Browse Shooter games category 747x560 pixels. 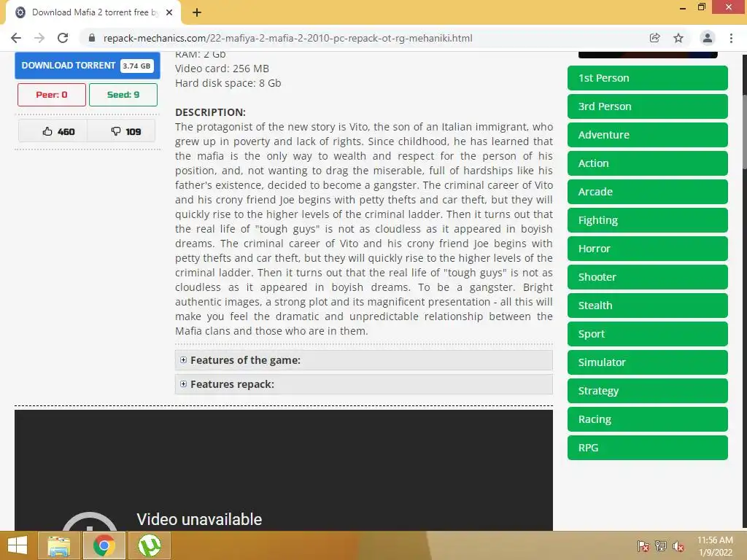[x=648, y=277]
